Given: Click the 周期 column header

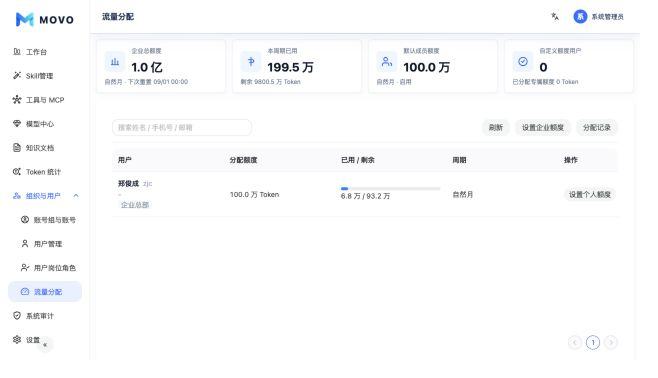Looking at the screenshot, I should (459, 160).
